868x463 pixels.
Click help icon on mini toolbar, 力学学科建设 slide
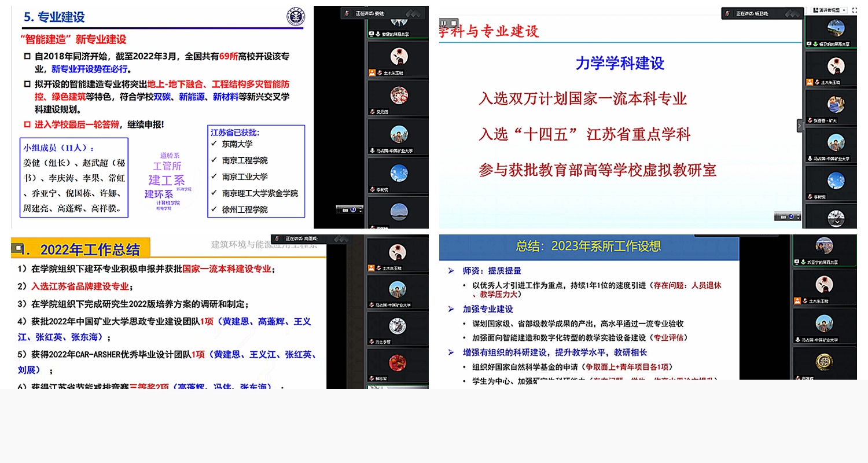(791, 216)
